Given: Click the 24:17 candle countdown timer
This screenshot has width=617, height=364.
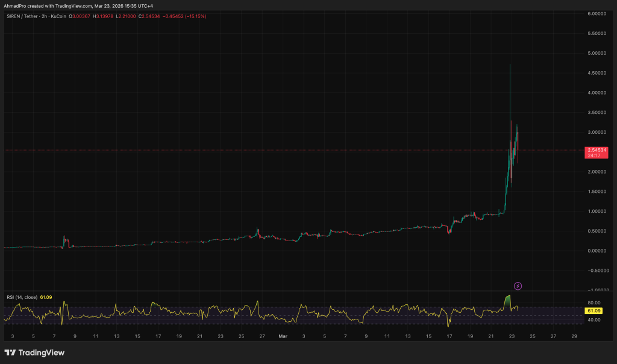Looking at the screenshot, I should [594, 155].
